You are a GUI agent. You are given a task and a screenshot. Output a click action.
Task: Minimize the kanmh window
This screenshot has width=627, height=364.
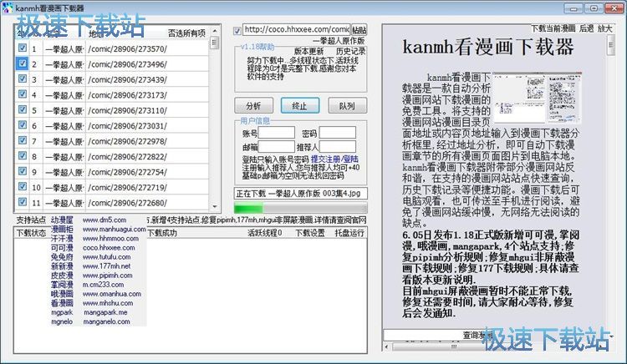[x=573, y=8]
